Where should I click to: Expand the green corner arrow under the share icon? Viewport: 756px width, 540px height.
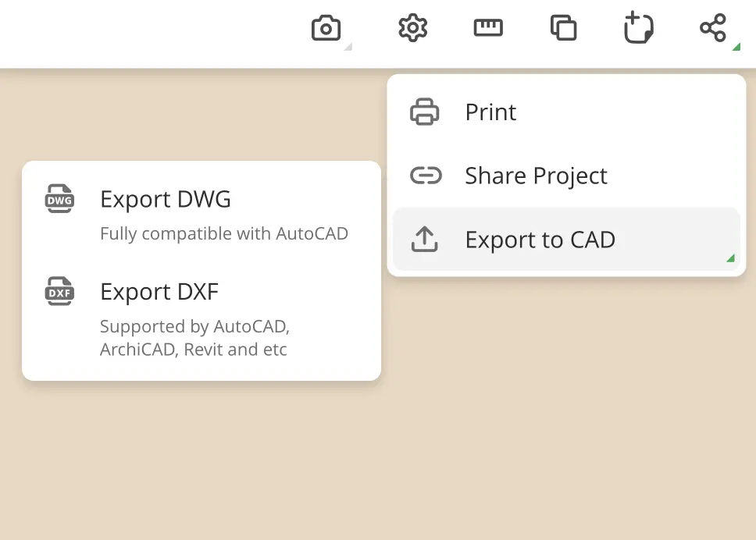736,47
